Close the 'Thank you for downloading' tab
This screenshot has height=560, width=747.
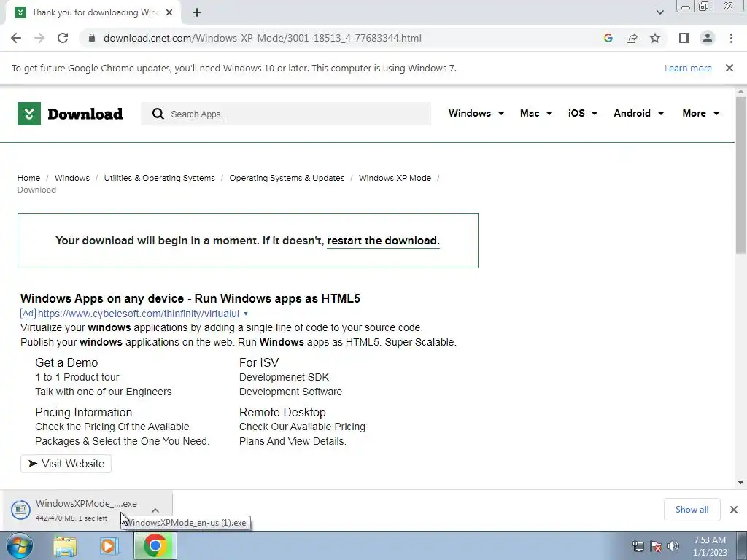tap(169, 13)
